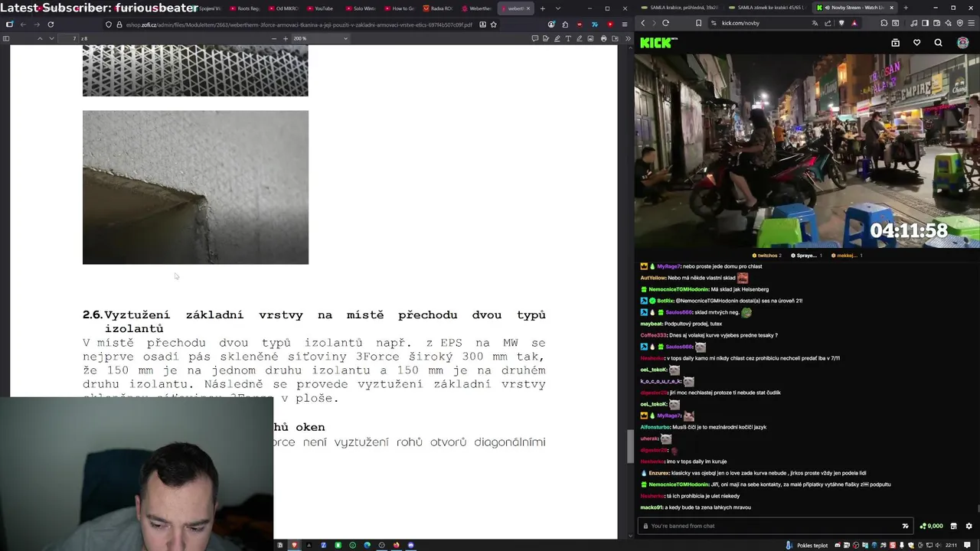Select the PDF add-text tool
Screen dimensions: 980x551
click(x=568, y=38)
